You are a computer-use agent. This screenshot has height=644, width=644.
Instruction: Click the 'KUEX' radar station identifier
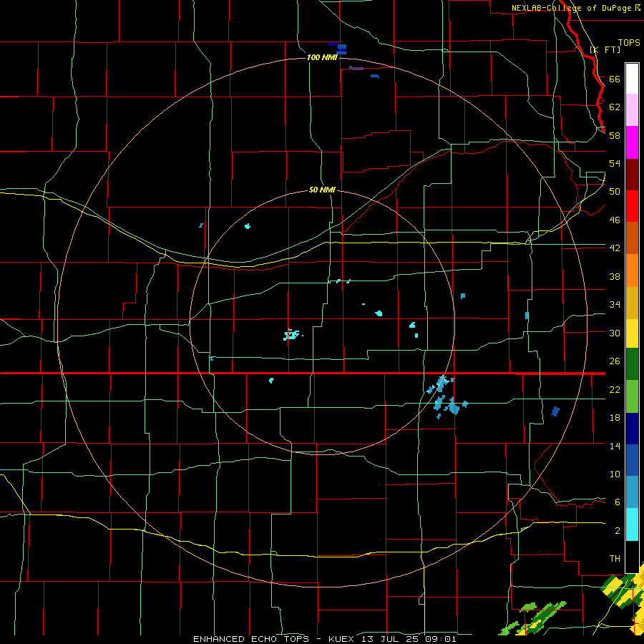(x=341, y=639)
